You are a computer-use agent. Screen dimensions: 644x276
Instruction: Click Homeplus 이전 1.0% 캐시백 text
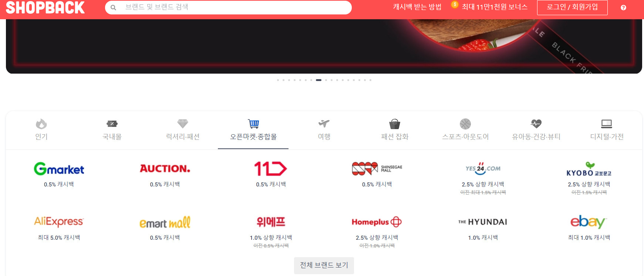tap(377, 246)
